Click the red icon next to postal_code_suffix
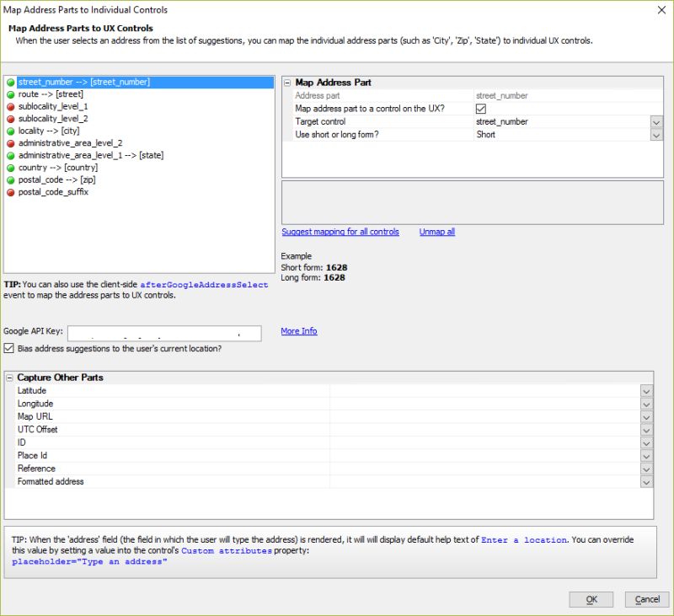 tap(11, 191)
